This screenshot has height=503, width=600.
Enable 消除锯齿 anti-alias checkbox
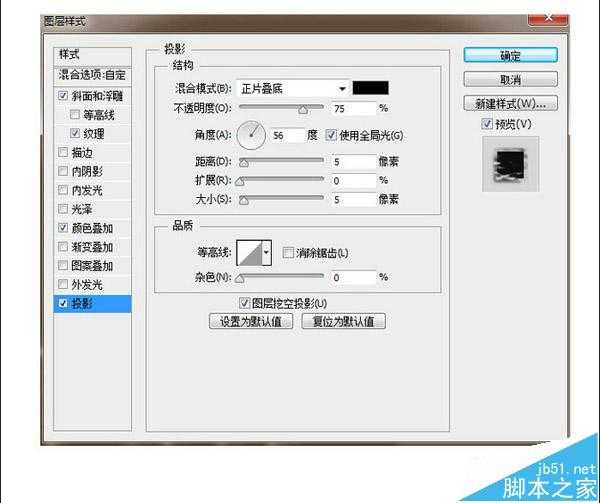point(288,252)
